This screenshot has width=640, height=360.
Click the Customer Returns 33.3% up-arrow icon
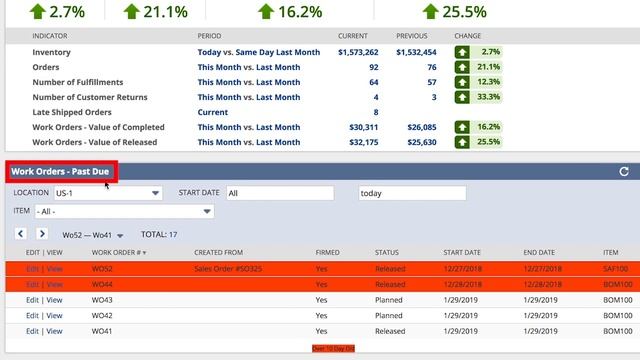[x=462, y=97]
